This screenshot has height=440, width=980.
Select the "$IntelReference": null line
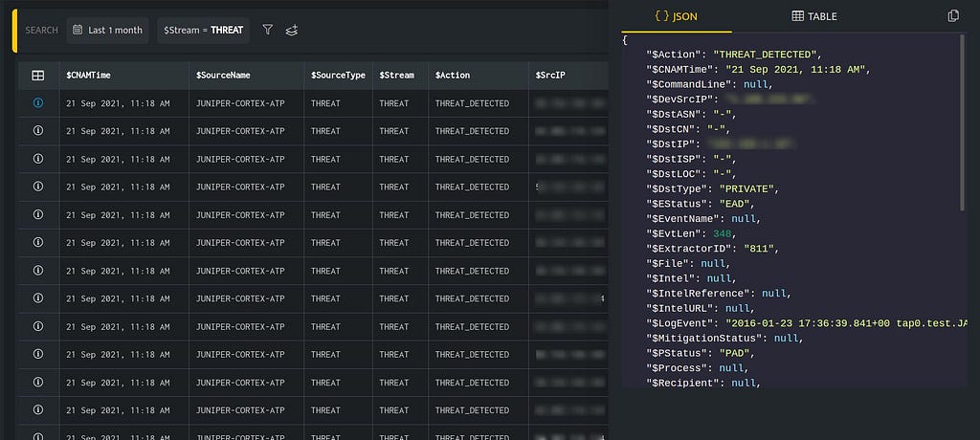719,293
